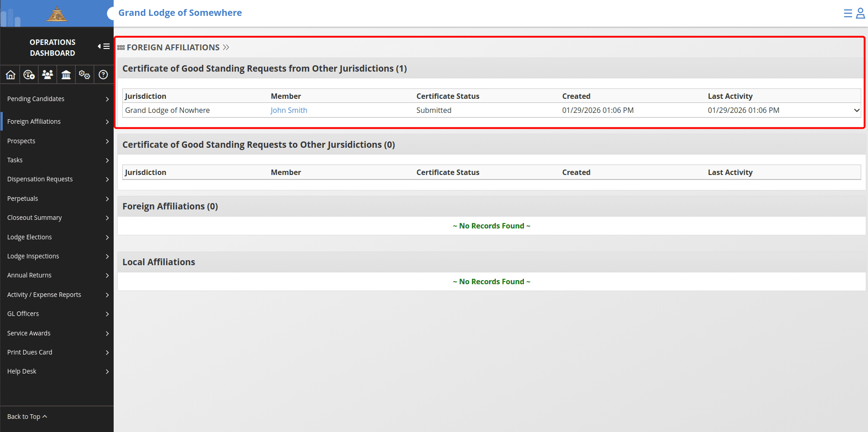Click the Requests from Other Jurisdictions (1) heading
Image resolution: width=868 pixels, height=432 pixels.
pyautogui.click(x=264, y=68)
